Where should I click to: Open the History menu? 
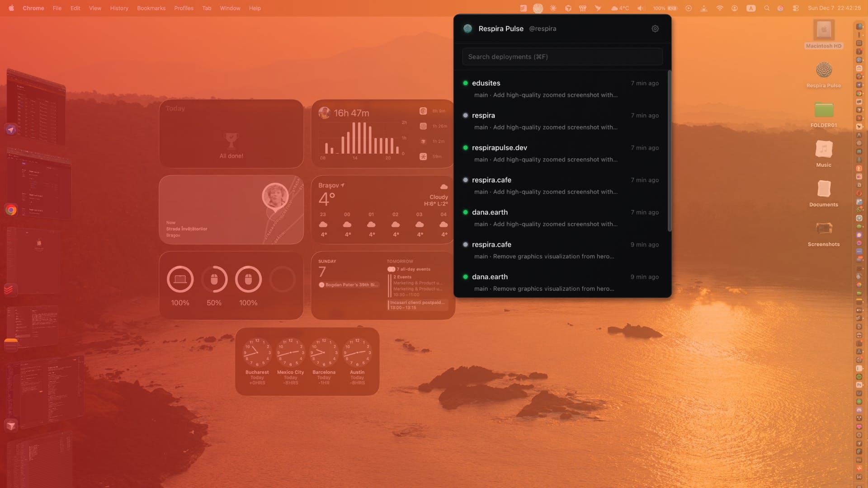pyautogui.click(x=119, y=8)
